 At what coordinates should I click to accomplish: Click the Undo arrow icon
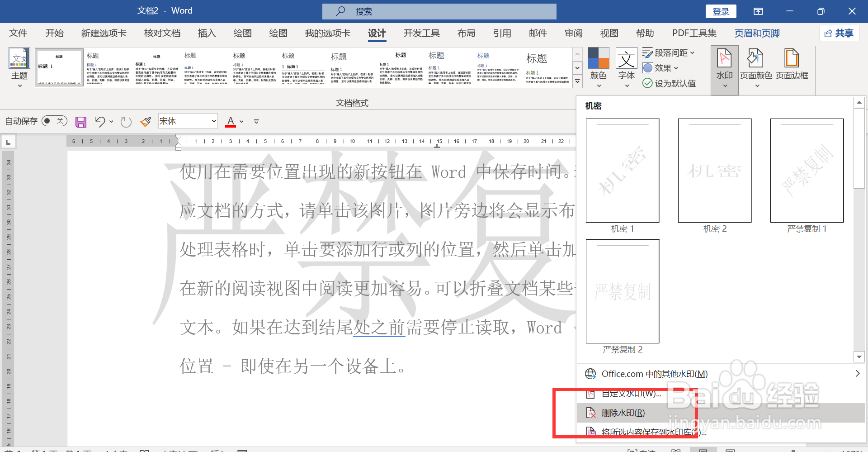[100, 121]
